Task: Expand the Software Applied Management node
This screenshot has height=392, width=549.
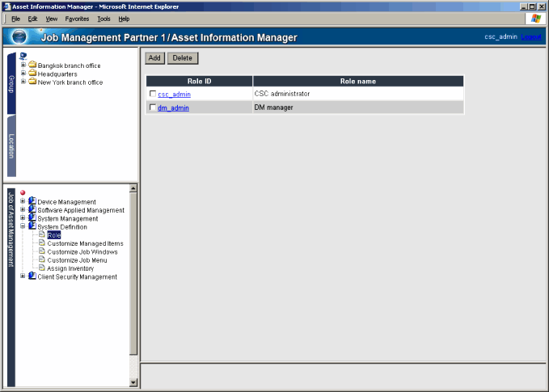Action: point(23,210)
